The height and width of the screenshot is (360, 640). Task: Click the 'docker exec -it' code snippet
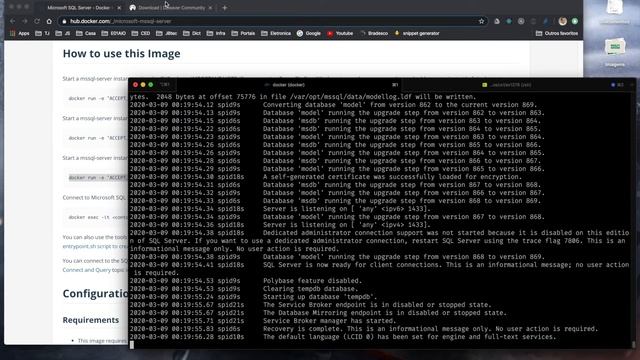click(x=97, y=217)
